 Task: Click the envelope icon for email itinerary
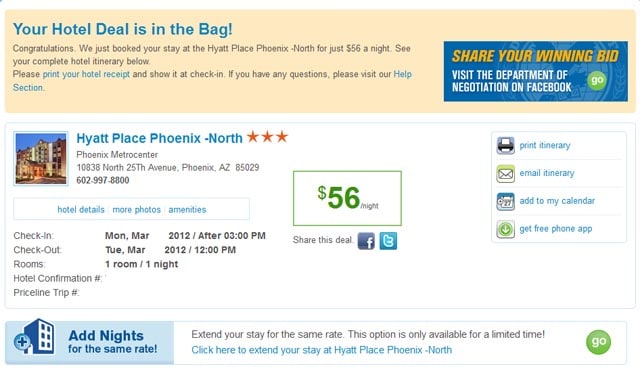[505, 173]
